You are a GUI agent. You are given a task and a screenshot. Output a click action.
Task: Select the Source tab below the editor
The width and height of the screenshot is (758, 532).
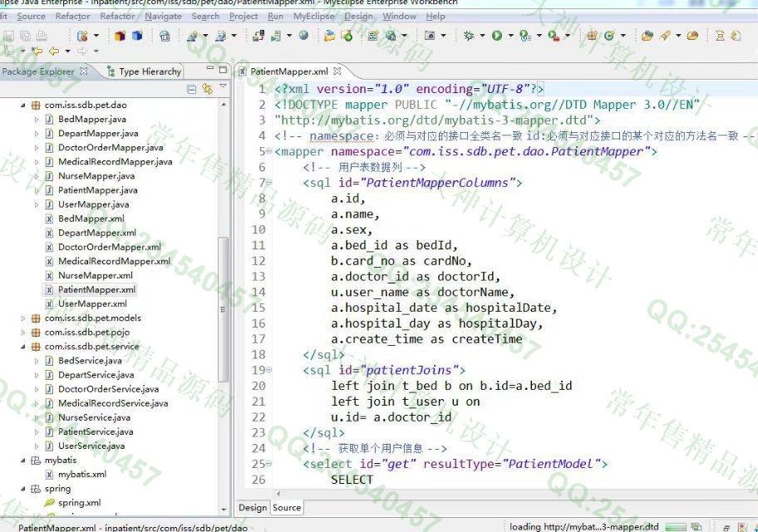[x=287, y=507]
